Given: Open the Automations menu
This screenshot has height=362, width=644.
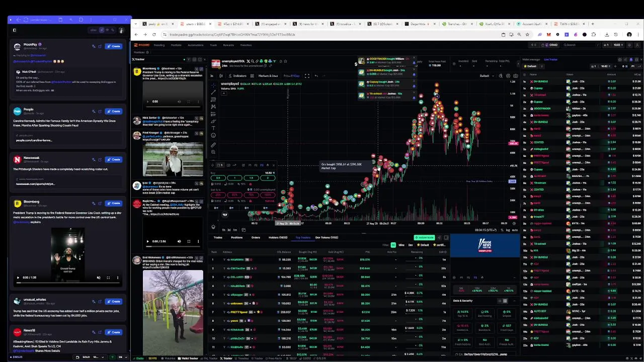Looking at the screenshot, I should point(196,45).
